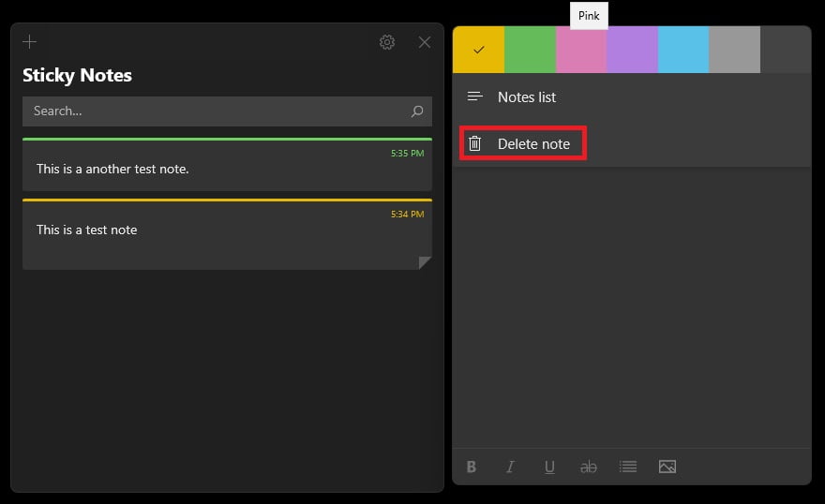Choose the charcoal color swatch
The image size is (825, 504).
(x=786, y=50)
